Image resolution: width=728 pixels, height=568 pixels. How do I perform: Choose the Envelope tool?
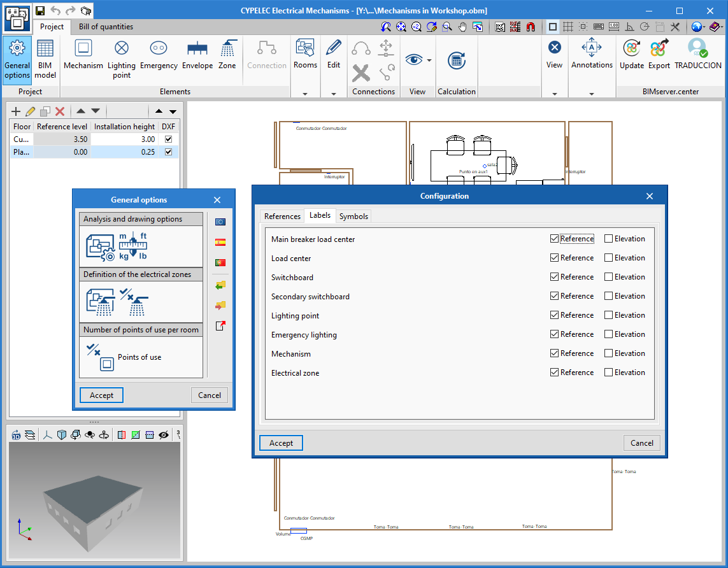(197, 55)
